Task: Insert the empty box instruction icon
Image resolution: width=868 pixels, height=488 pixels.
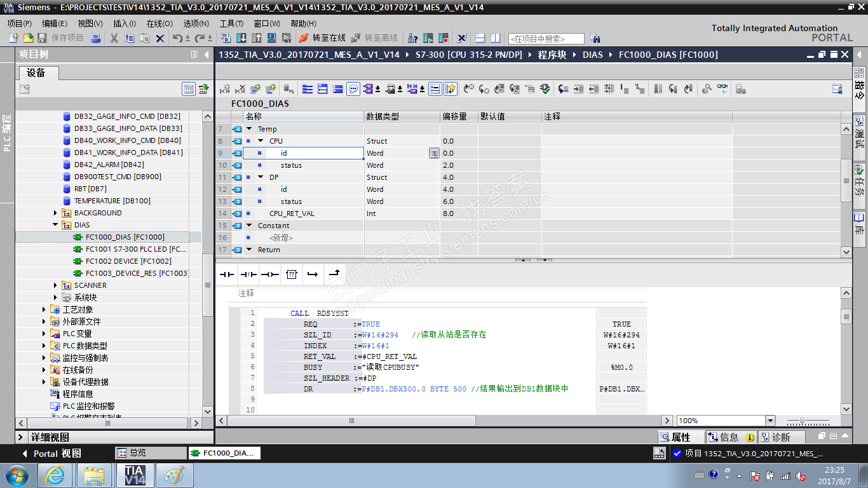Action: point(291,274)
